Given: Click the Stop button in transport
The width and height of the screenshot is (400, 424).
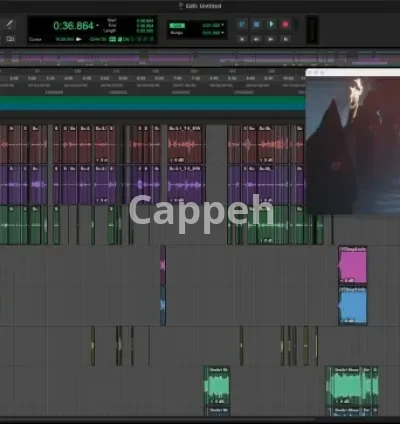Looking at the screenshot, I should 256,24.
